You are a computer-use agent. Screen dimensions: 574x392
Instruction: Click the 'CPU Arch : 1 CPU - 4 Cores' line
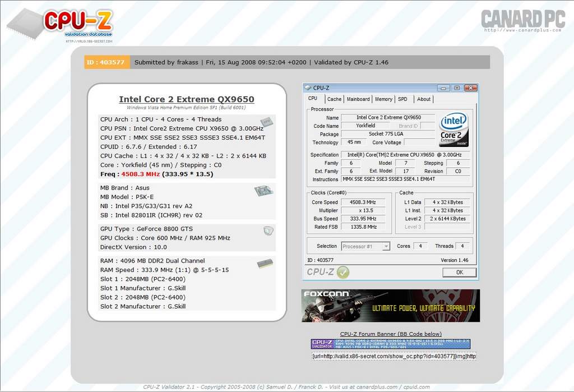coord(161,119)
